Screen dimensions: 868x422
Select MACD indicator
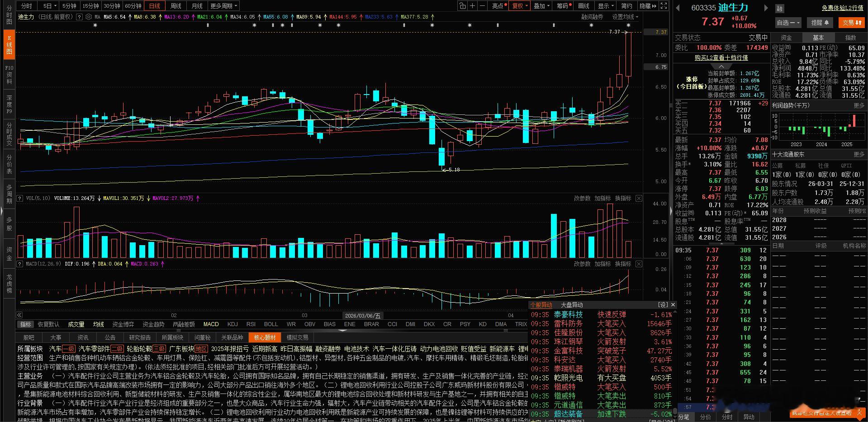coord(211,324)
